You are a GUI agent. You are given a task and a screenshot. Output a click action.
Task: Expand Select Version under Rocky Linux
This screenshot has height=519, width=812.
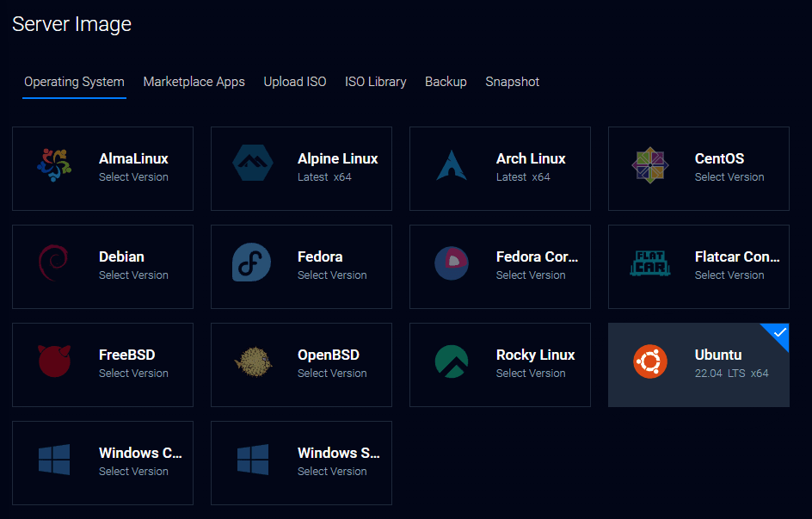[531, 374]
